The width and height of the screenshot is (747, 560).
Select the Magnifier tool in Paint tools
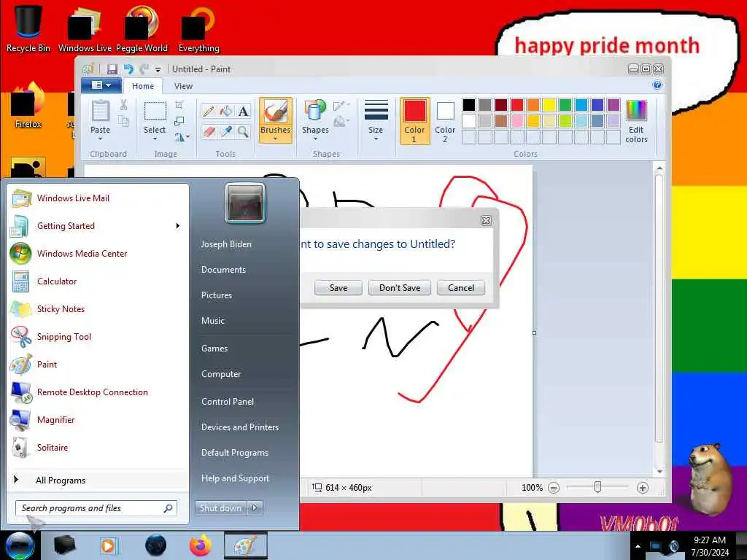click(244, 132)
